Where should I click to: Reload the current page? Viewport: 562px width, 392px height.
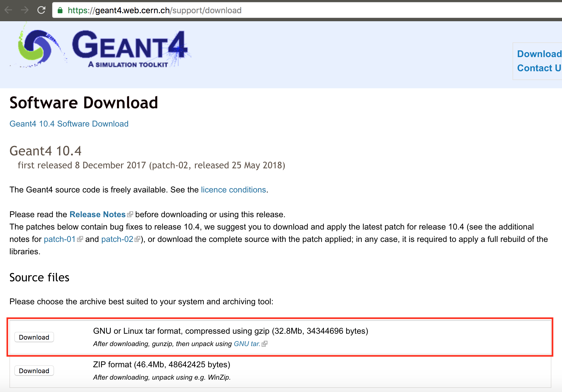(41, 10)
